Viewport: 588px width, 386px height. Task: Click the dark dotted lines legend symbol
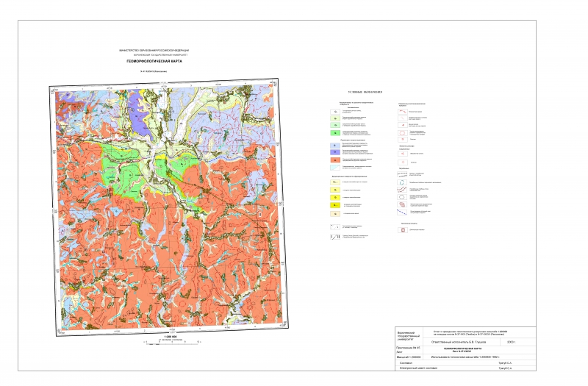(x=402, y=174)
